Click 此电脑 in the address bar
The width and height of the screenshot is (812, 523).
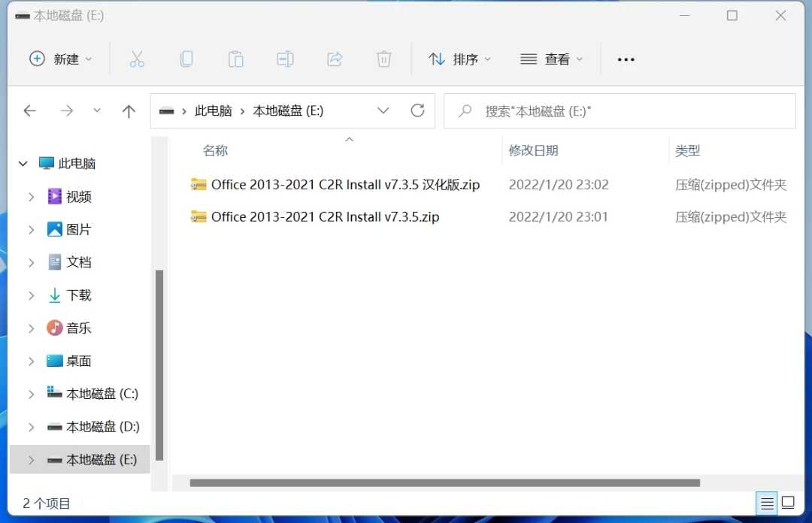[214, 110]
